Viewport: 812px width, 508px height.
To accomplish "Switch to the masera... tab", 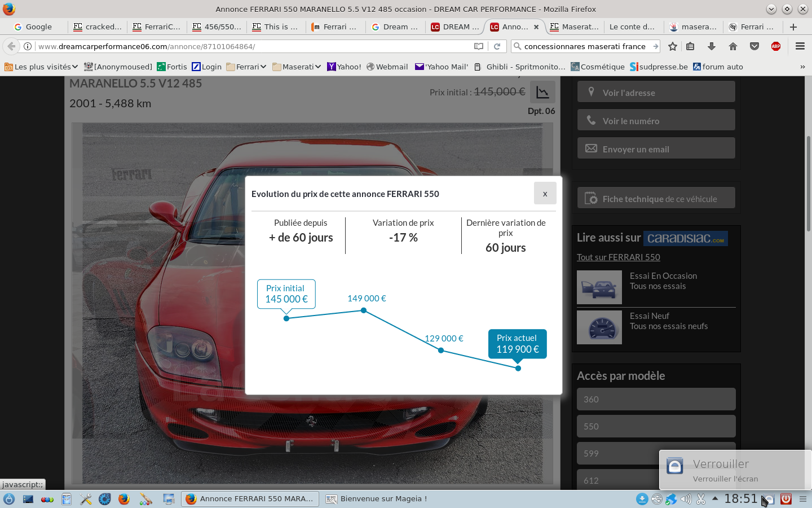I will point(693,27).
